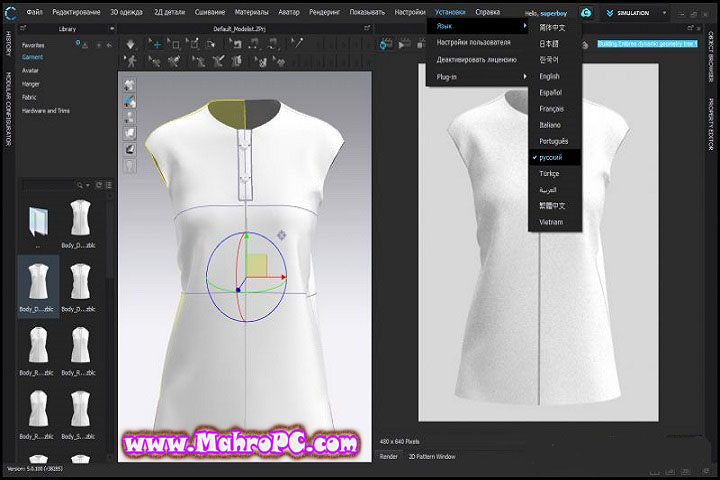Screen dimensions: 720x480
Task: Click the Building Embree progress bar
Action: click(x=647, y=44)
